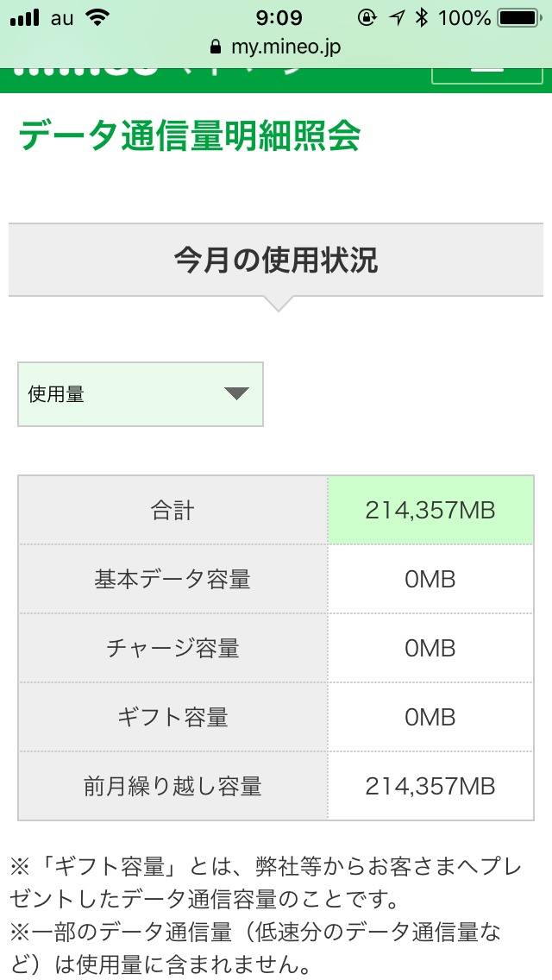Tap the location arrow status icon
552x980 pixels.
point(396,17)
